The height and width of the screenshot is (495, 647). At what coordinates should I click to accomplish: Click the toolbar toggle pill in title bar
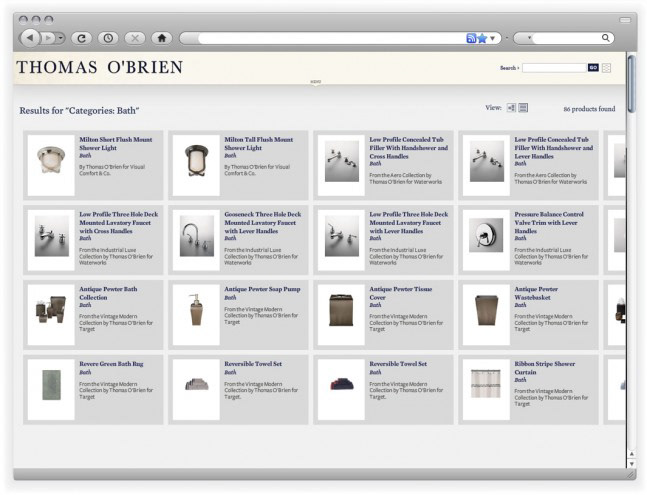point(625,20)
